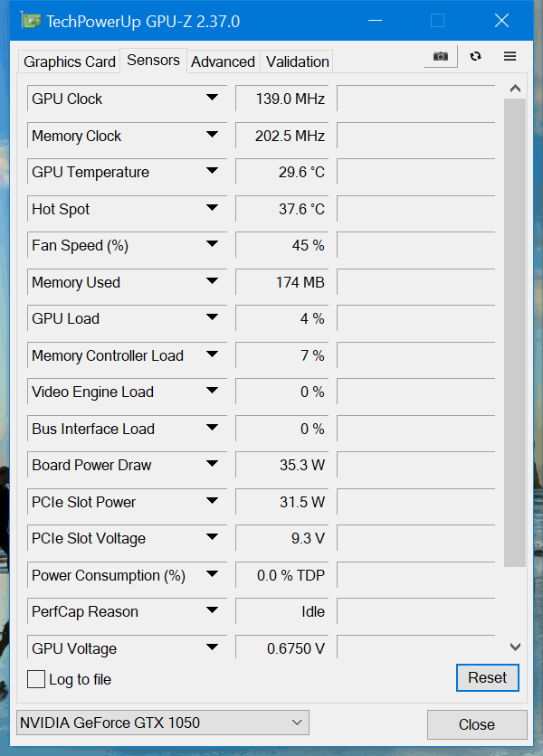The height and width of the screenshot is (756, 543).
Task: Click scrollbar up arrow
Action: pyautogui.click(x=515, y=89)
